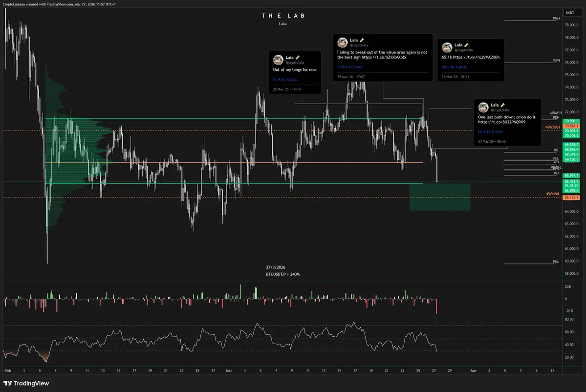Click the orange 70,526.1 price tag

(571, 126)
